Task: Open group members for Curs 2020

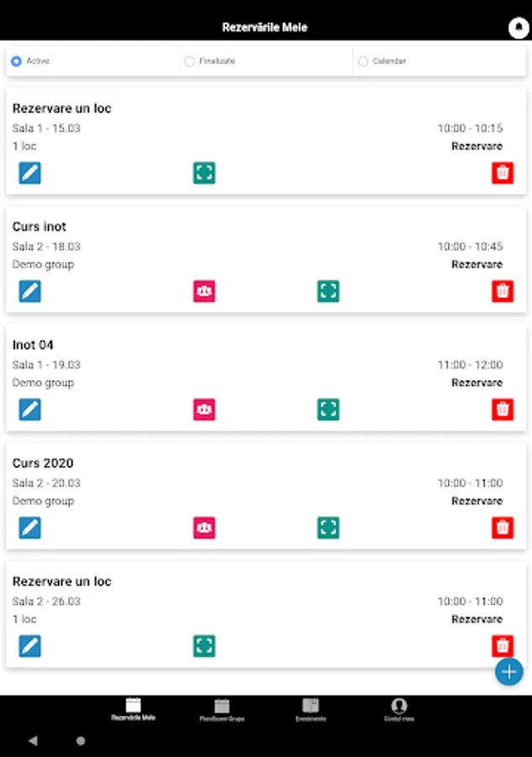Action: [x=204, y=527]
